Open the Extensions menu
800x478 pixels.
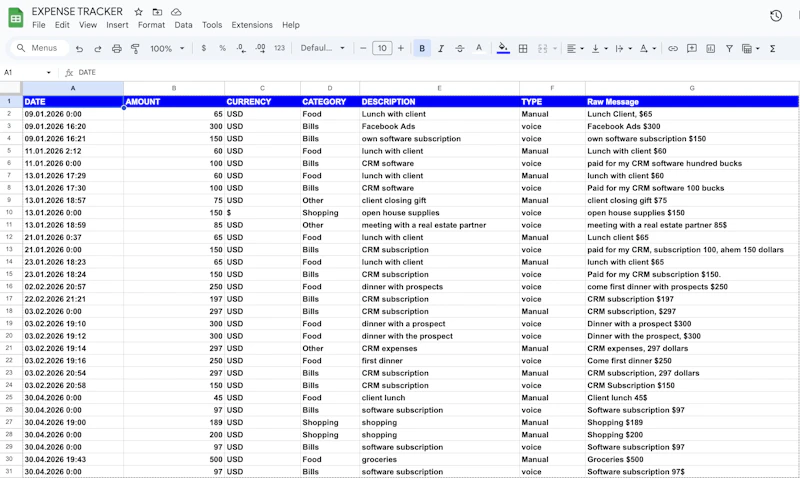(x=252, y=24)
